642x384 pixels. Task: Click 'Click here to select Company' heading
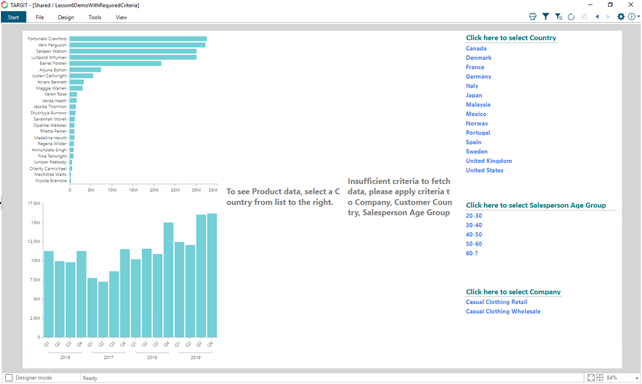pyautogui.click(x=513, y=292)
